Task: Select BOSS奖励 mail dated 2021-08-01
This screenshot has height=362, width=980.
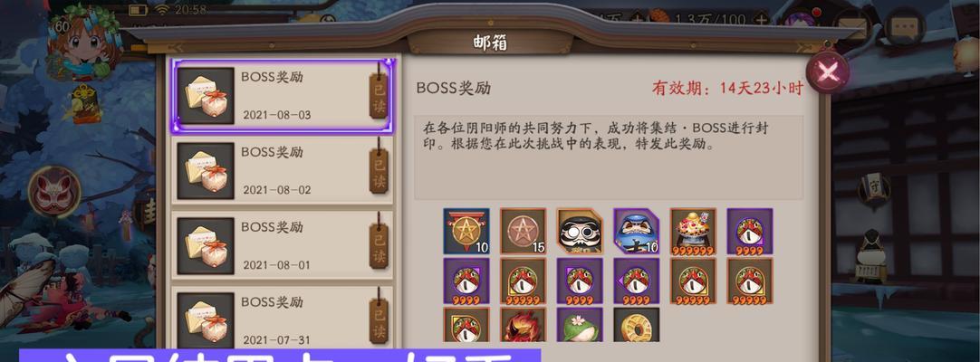Action: 283,245
